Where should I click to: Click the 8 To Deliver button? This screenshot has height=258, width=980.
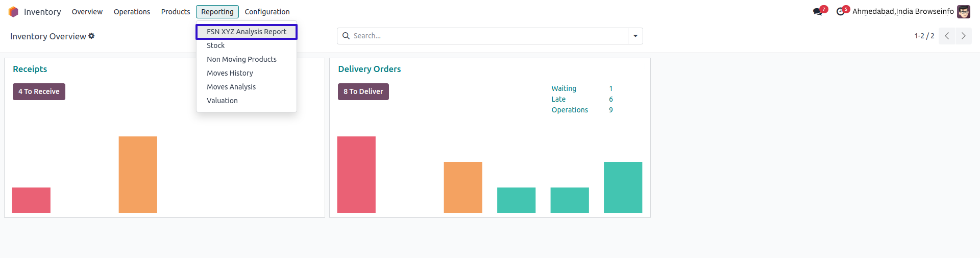(363, 91)
